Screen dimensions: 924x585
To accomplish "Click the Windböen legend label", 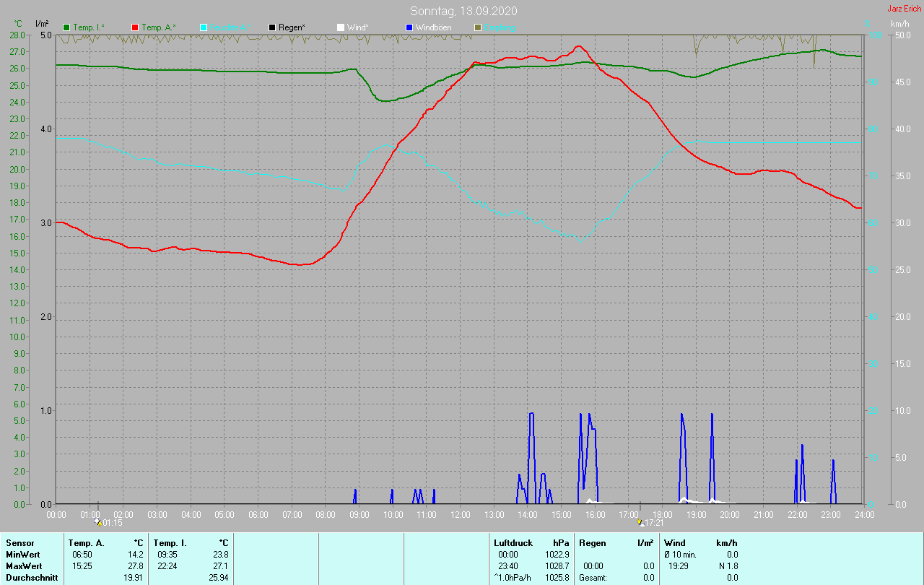I will [433, 27].
